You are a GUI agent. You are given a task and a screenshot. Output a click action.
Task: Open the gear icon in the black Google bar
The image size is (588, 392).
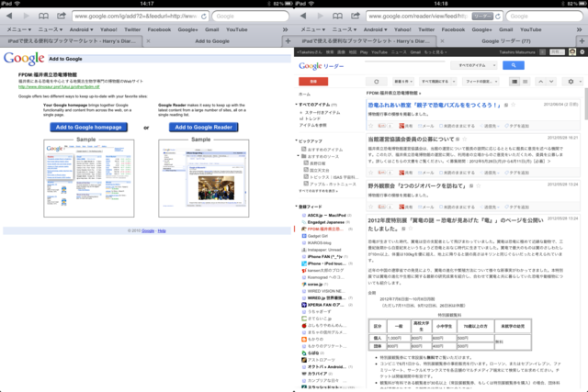tap(582, 52)
